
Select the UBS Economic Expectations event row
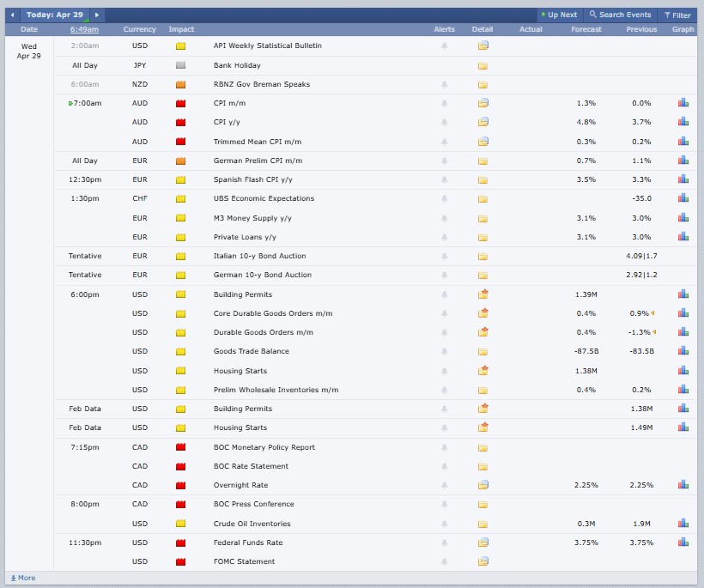tap(264, 198)
